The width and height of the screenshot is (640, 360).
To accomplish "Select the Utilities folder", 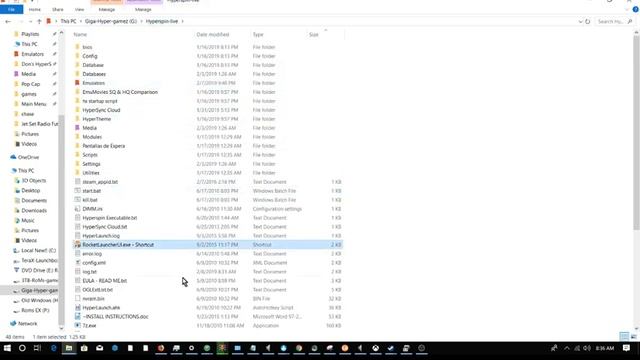I will pyautogui.click(x=91, y=173).
